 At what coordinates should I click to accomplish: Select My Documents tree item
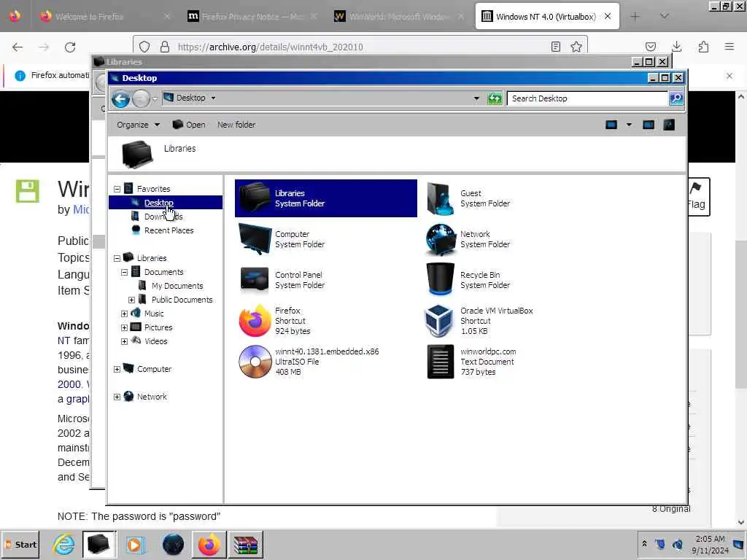[177, 286]
